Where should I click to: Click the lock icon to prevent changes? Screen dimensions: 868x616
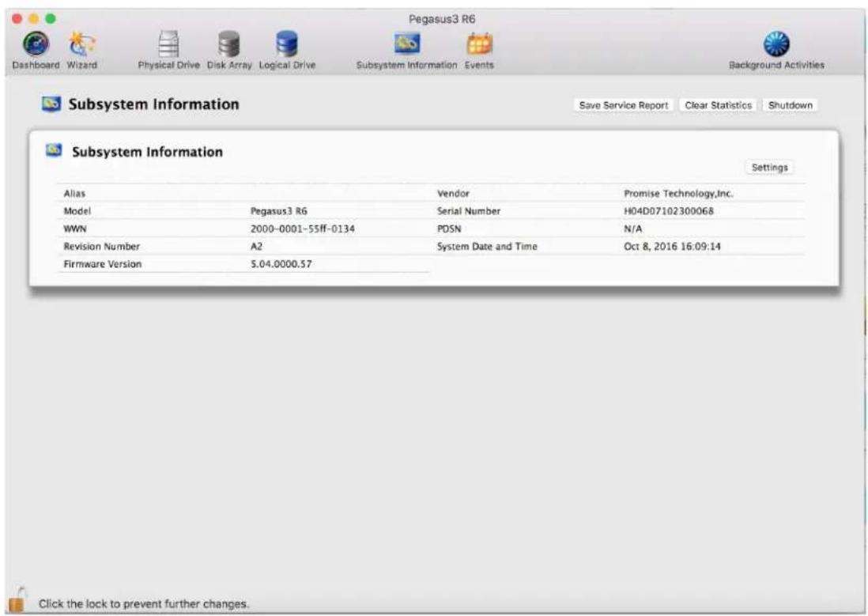(x=17, y=600)
